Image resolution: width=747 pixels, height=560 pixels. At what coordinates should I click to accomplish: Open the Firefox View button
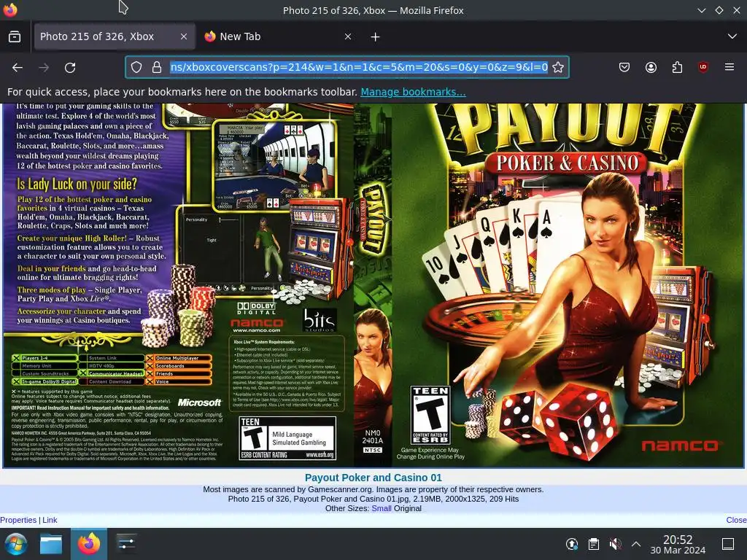pyautogui.click(x=15, y=36)
